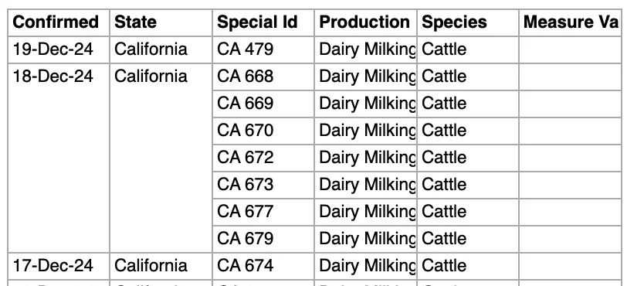Click the Production column header
The height and width of the screenshot is (286, 644).
point(365,22)
